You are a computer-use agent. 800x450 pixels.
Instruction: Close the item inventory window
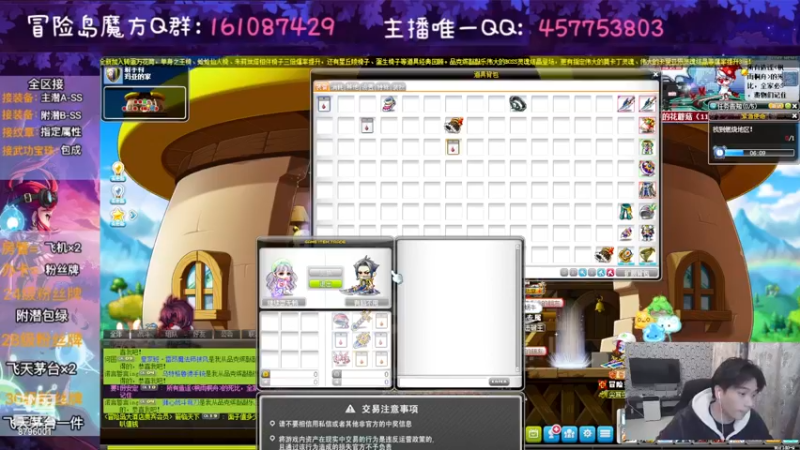coord(655,74)
